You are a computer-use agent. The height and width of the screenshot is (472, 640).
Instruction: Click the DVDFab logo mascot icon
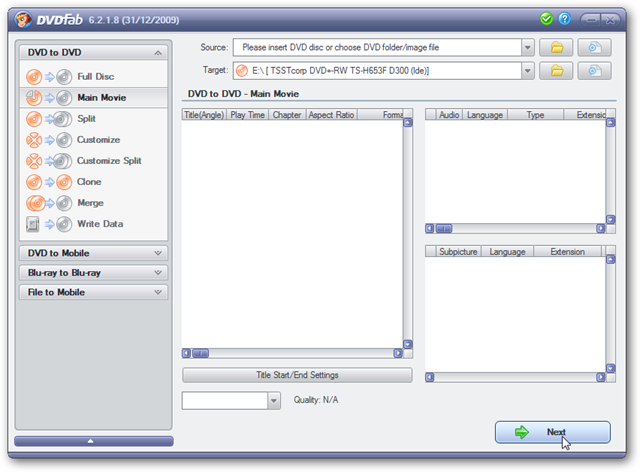tap(23, 20)
